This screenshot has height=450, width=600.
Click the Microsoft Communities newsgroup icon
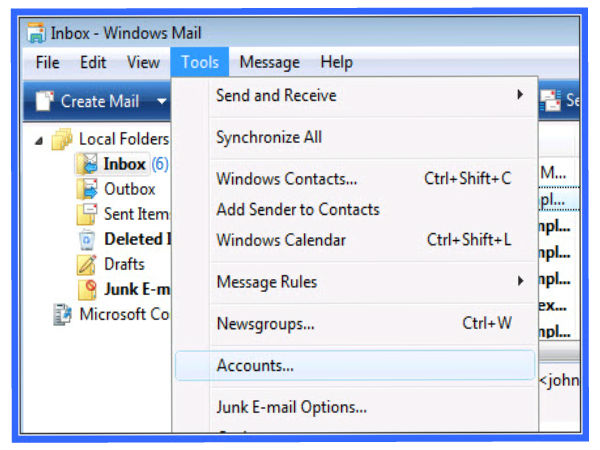tap(63, 315)
